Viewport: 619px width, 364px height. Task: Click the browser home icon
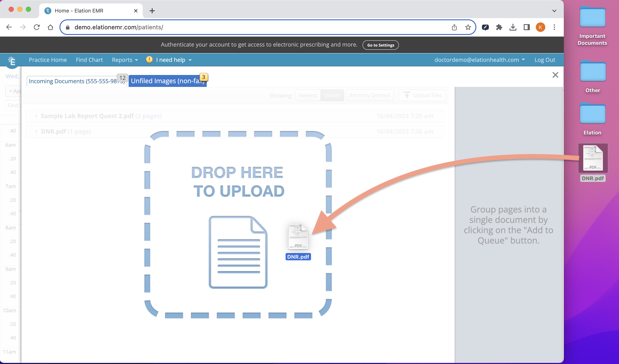pos(50,27)
